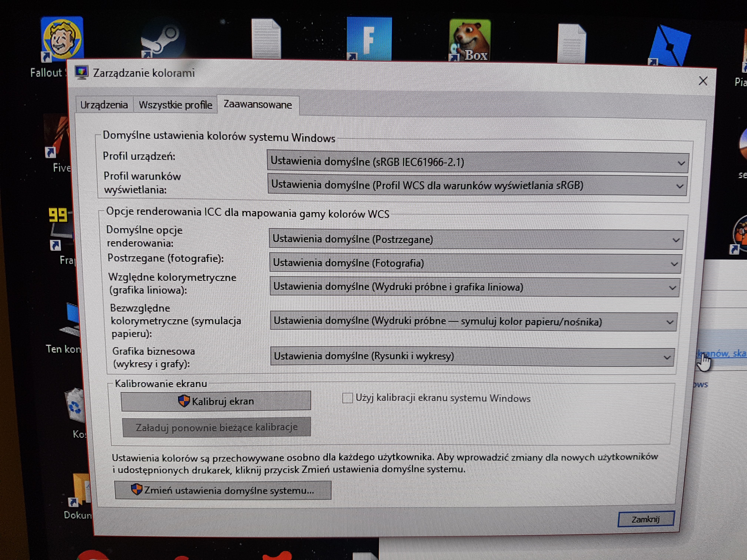
Task: Open the Profil warunków wyświetlania dropdown
Action: 477,185
